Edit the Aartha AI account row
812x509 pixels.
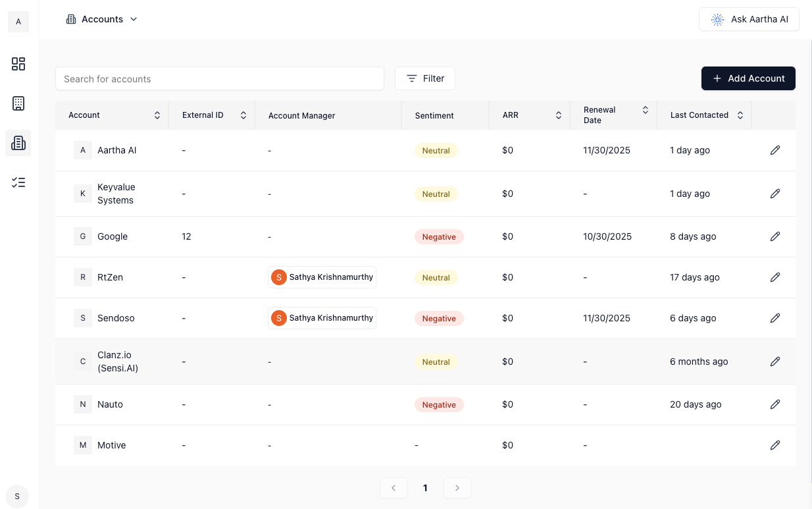coord(774,150)
